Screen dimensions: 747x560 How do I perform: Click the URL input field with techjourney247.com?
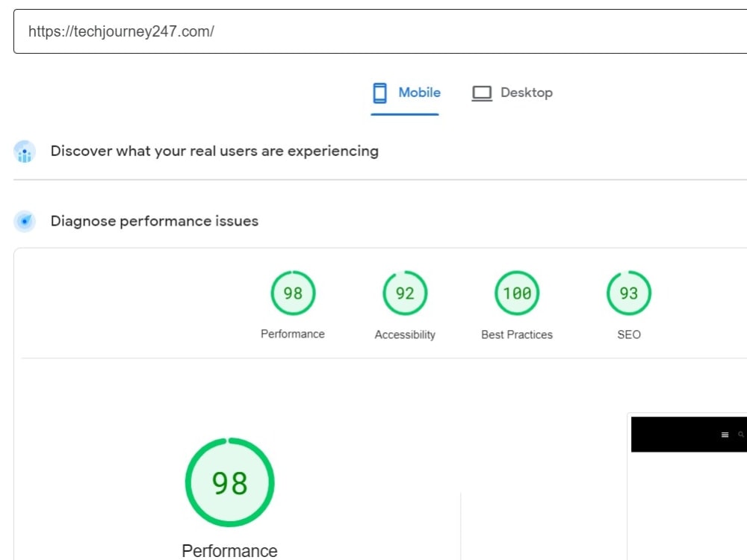pyautogui.click(x=380, y=31)
